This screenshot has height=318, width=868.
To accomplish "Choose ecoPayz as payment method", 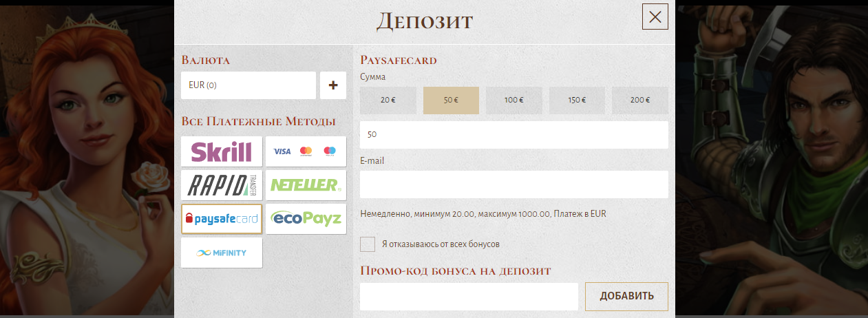I will coord(306,219).
